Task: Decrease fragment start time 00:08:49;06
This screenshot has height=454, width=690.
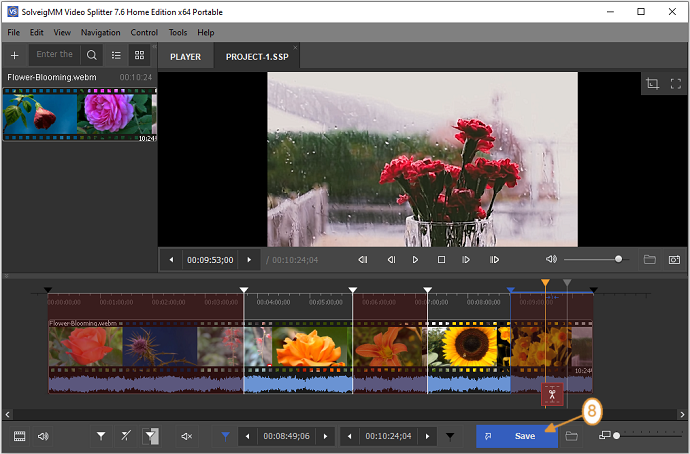Action: [x=247, y=436]
